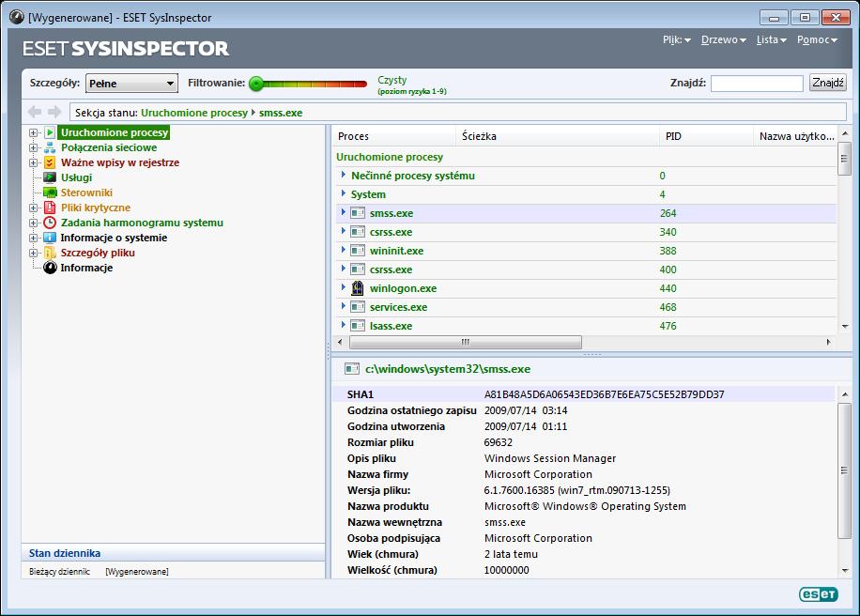Screen dimensions: 860x616
Task: Click the Informacje ESET eye icon
Action: [x=50, y=268]
